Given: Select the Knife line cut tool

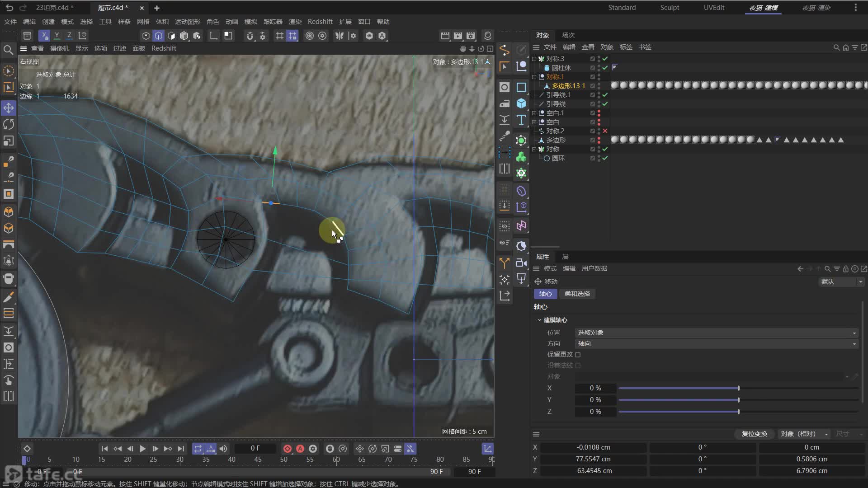Looking at the screenshot, I should [x=9, y=297].
